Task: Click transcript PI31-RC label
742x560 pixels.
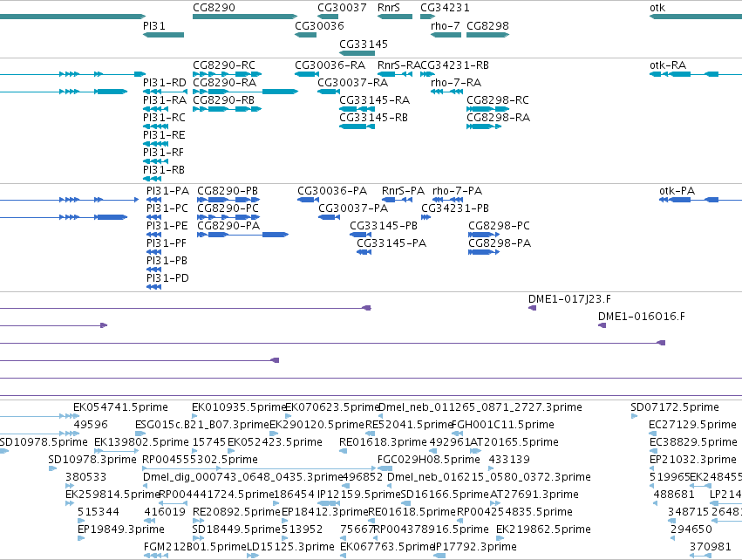Action: 164,118
